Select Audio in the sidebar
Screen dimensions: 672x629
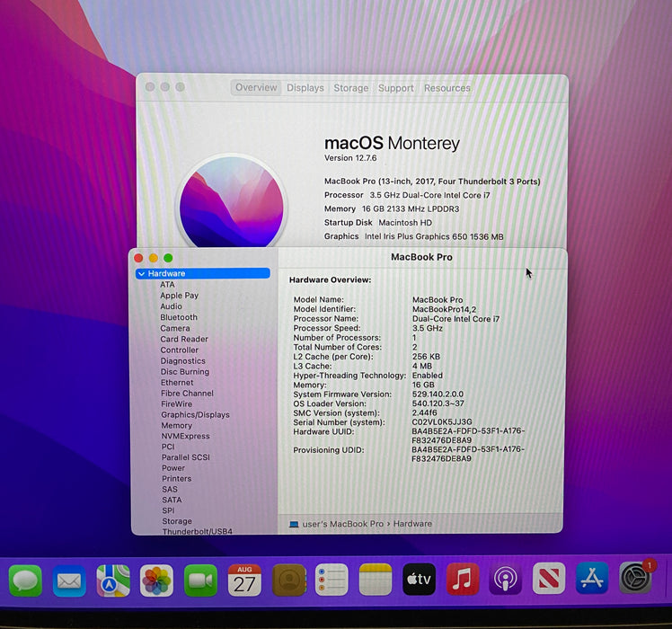(x=171, y=306)
